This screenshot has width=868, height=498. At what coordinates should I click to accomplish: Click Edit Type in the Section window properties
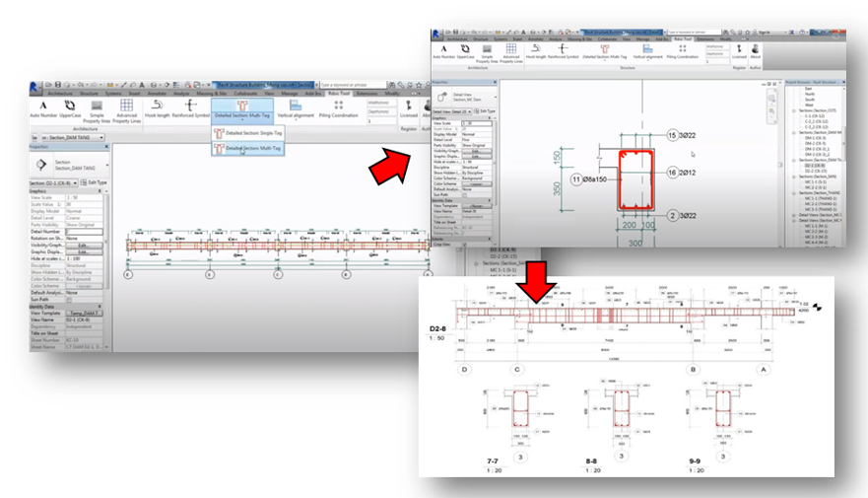pos(95,182)
